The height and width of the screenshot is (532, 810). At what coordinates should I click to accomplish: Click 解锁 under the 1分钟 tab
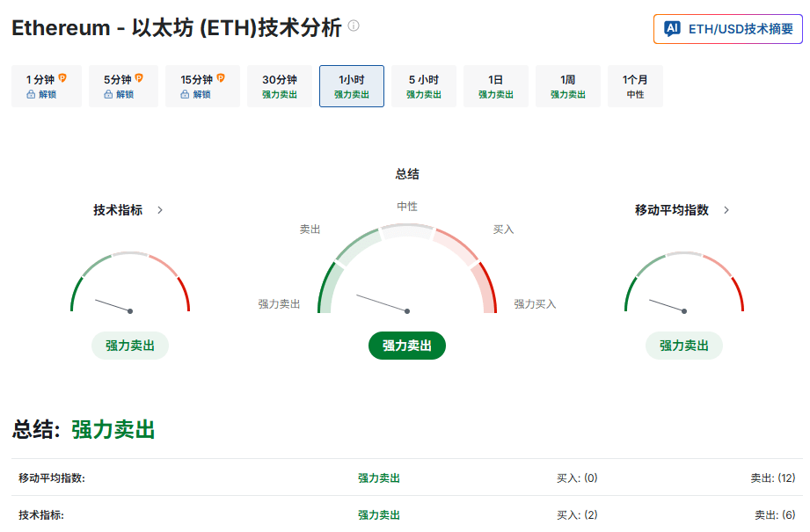[47, 94]
